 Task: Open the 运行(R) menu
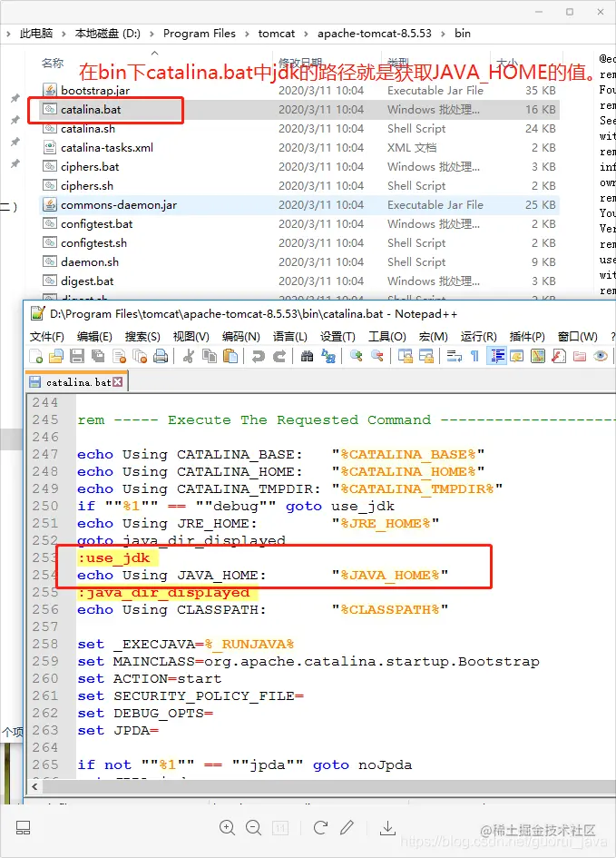tap(478, 337)
